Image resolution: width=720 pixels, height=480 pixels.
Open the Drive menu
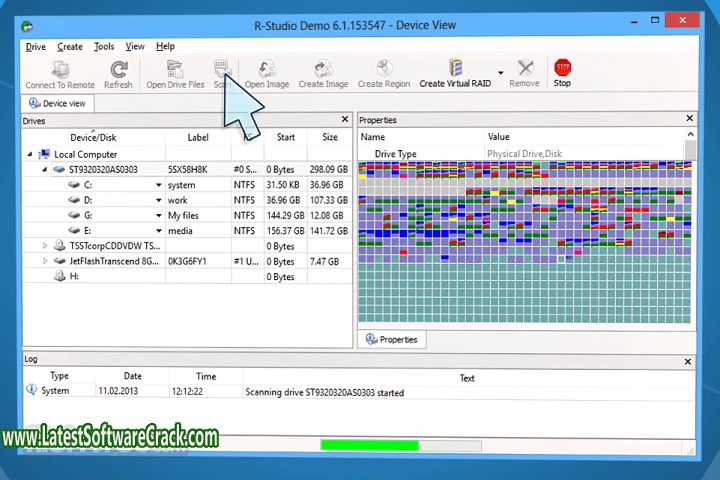tap(36, 46)
